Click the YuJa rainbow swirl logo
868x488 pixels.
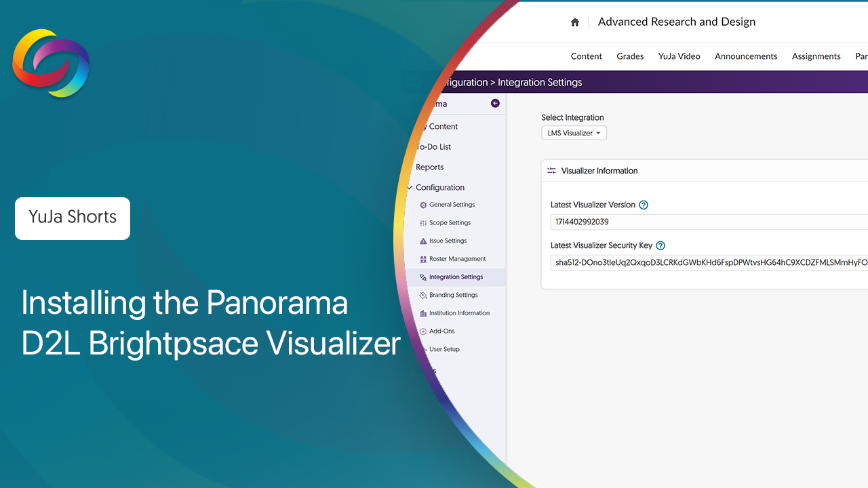pos(51,63)
